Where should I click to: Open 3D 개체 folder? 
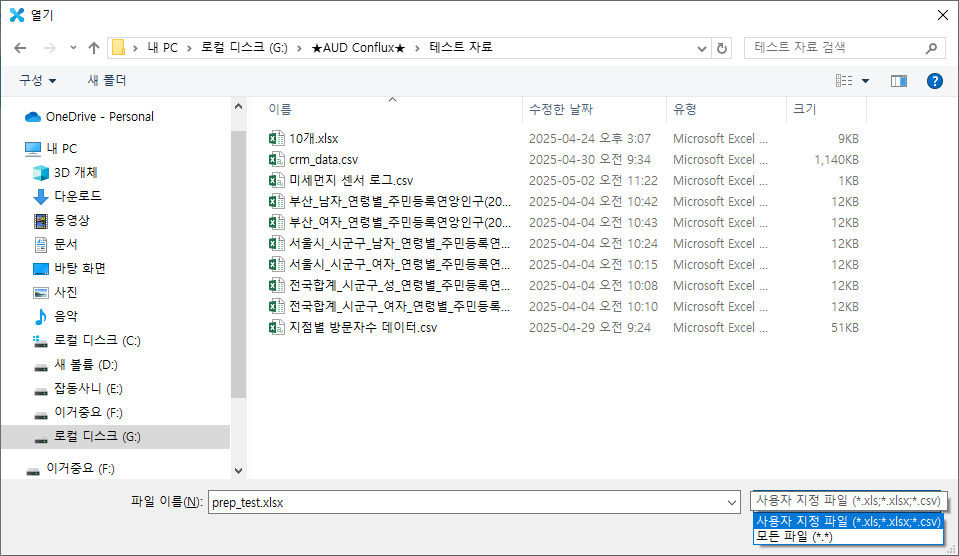coord(65,172)
